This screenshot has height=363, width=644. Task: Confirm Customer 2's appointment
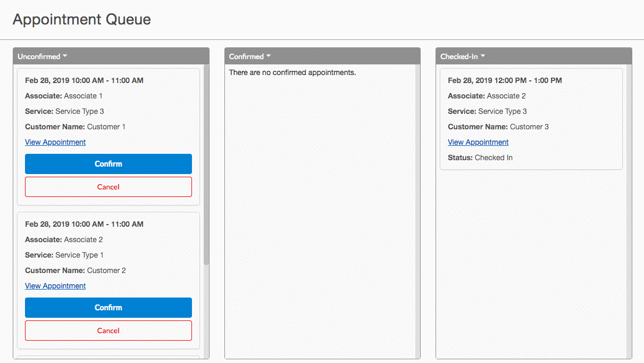(x=108, y=308)
